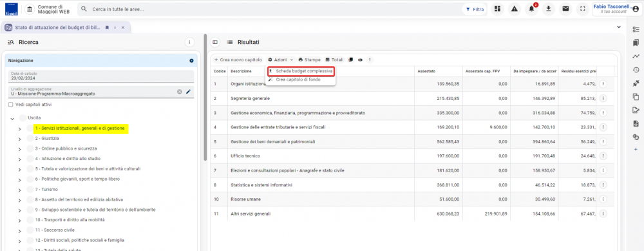Collapse the Uscita tree node
644x251 pixels.
[12, 119]
